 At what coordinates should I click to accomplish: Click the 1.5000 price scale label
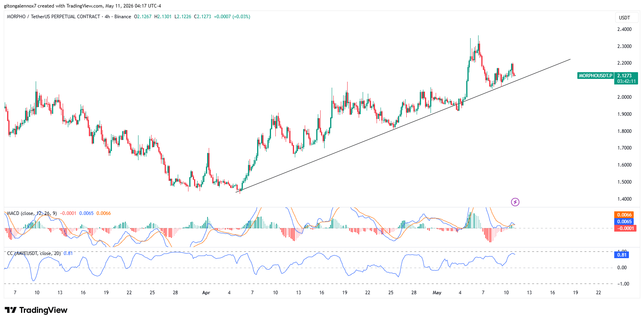tap(625, 182)
